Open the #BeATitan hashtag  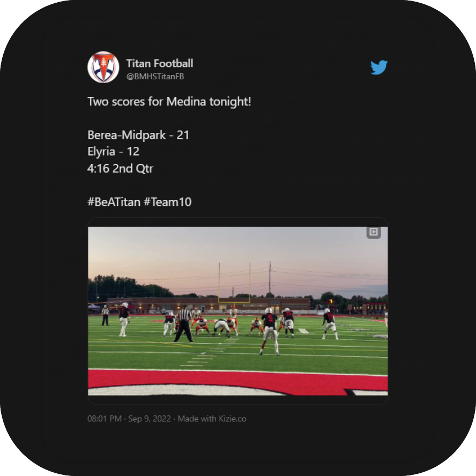click(114, 202)
